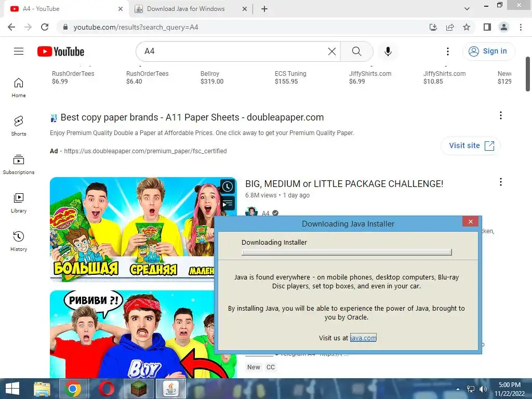532x399 pixels.
Task: Open YouTube settings three-dot menu
Action: pyautogui.click(x=448, y=51)
